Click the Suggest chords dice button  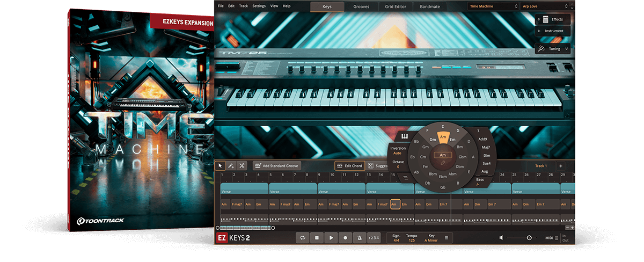click(x=377, y=166)
